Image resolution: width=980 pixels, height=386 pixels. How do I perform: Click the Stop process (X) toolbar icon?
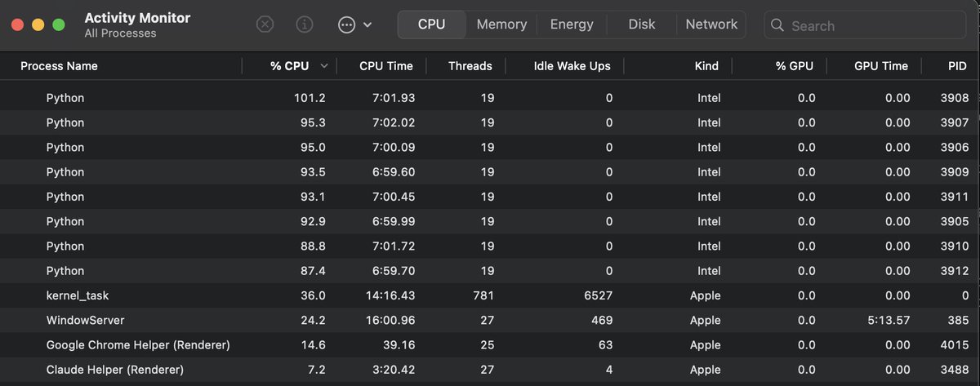265,24
